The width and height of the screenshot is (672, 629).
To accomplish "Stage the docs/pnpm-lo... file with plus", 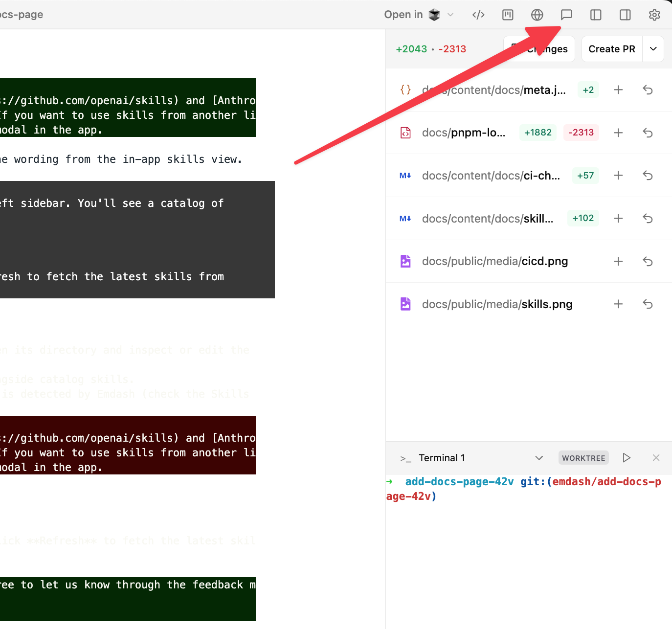I will [618, 133].
